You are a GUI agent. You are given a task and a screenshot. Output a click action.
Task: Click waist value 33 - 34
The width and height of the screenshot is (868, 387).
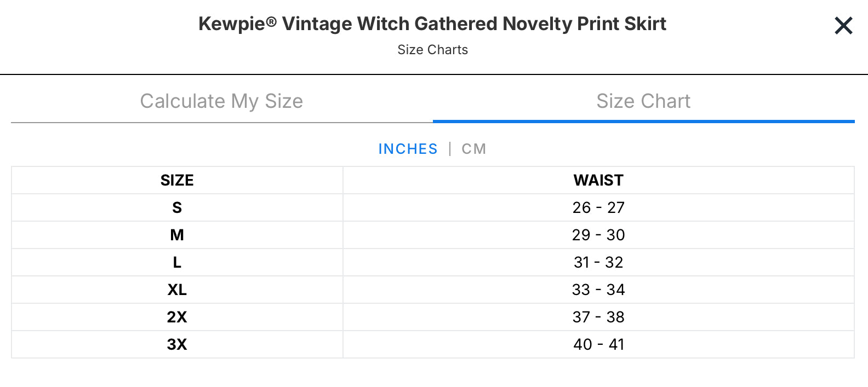pyautogui.click(x=598, y=290)
